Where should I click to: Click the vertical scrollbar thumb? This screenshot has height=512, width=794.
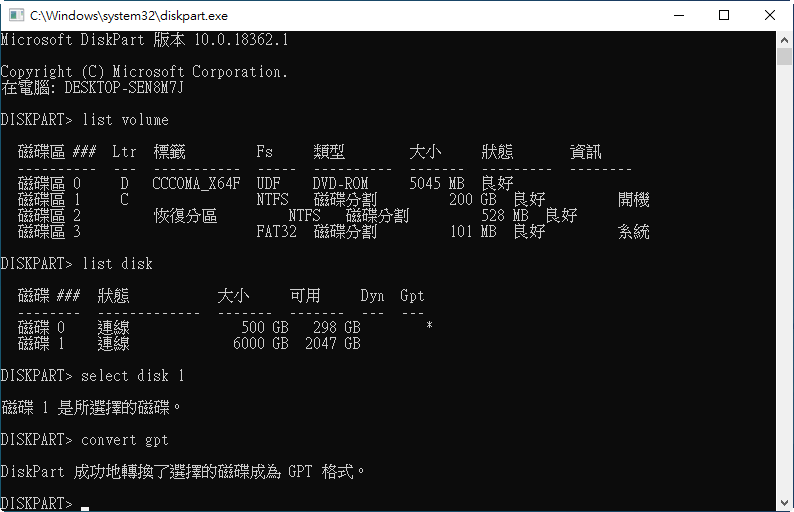[x=784, y=56]
